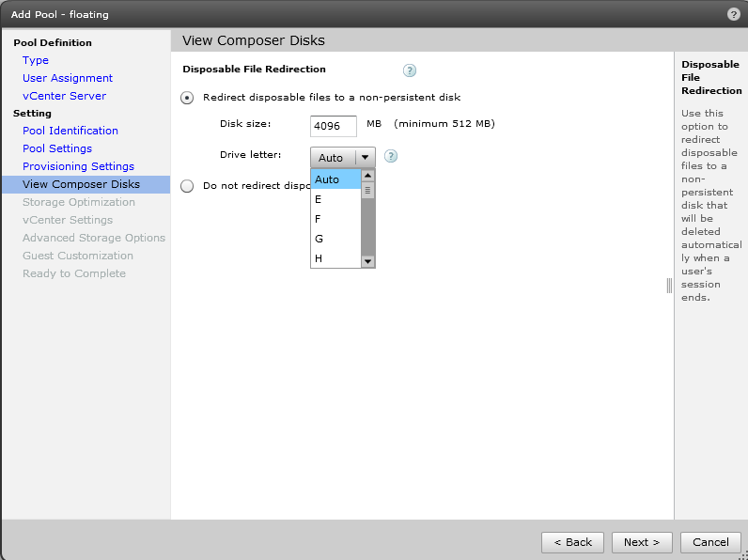Screen dimensions: 748x560
Task: Open the dialog help icon in title bar
Action: coord(734,14)
